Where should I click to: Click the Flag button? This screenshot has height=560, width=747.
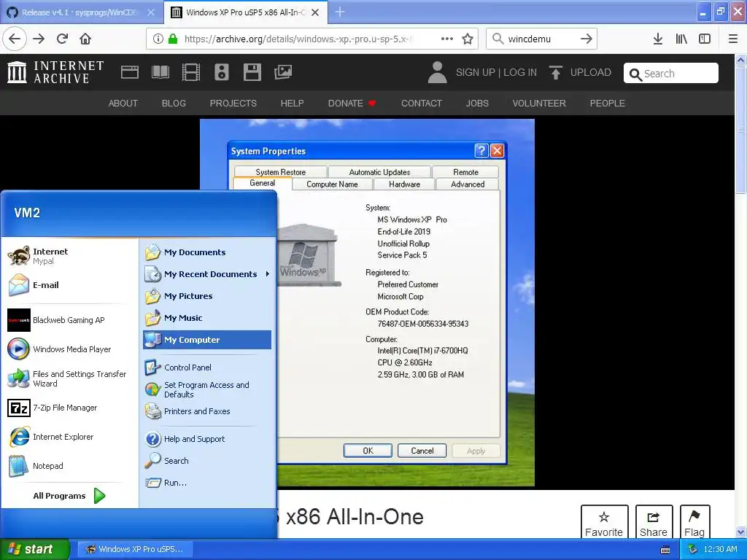point(694,522)
